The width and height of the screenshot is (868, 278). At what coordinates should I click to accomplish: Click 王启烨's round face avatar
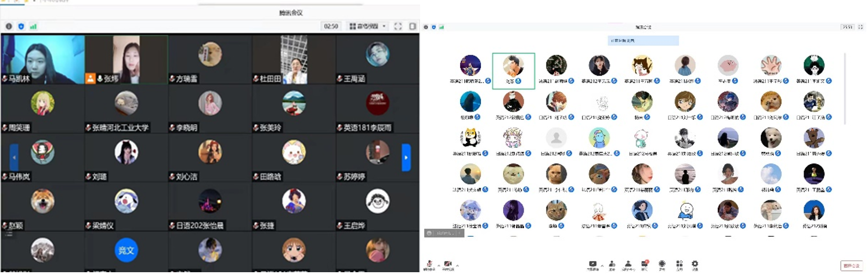378,201
